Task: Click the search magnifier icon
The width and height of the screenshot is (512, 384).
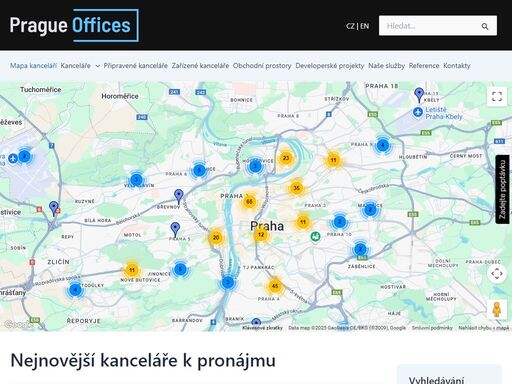Action: pos(485,26)
